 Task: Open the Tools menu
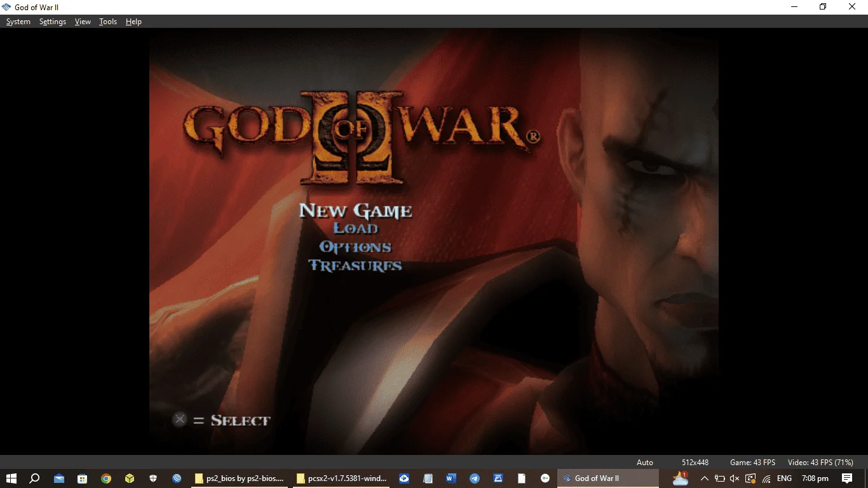(x=108, y=22)
